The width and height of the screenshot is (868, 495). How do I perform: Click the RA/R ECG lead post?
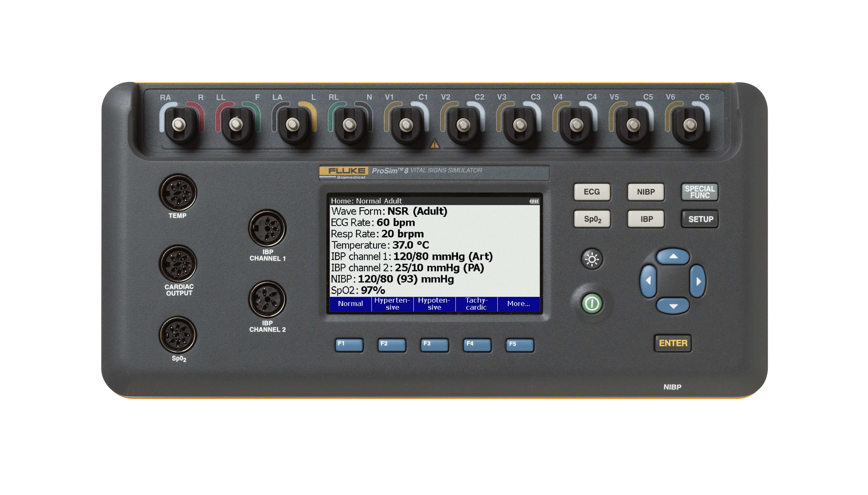click(x=179, y=125)
